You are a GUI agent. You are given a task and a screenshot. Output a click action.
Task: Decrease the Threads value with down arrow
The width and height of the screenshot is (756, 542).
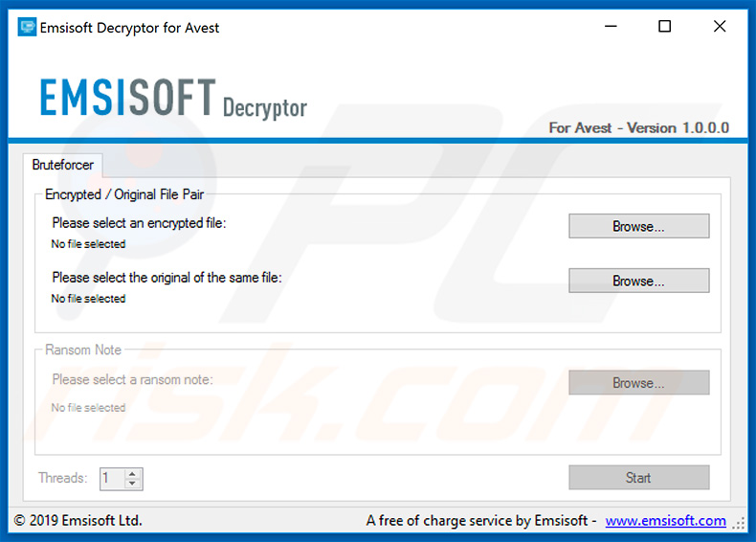click(x=132, y=484)
